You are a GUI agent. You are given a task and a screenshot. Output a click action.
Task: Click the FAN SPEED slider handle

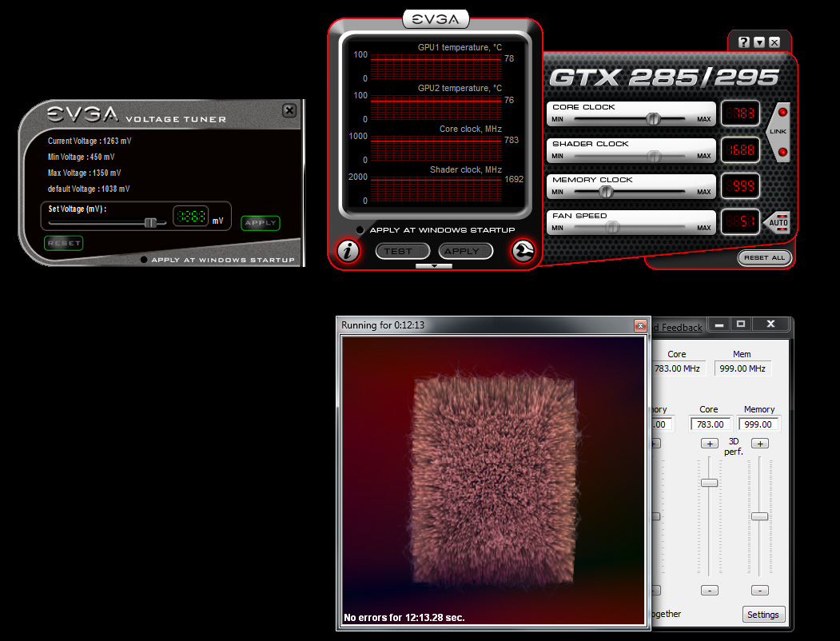(611, 228)
